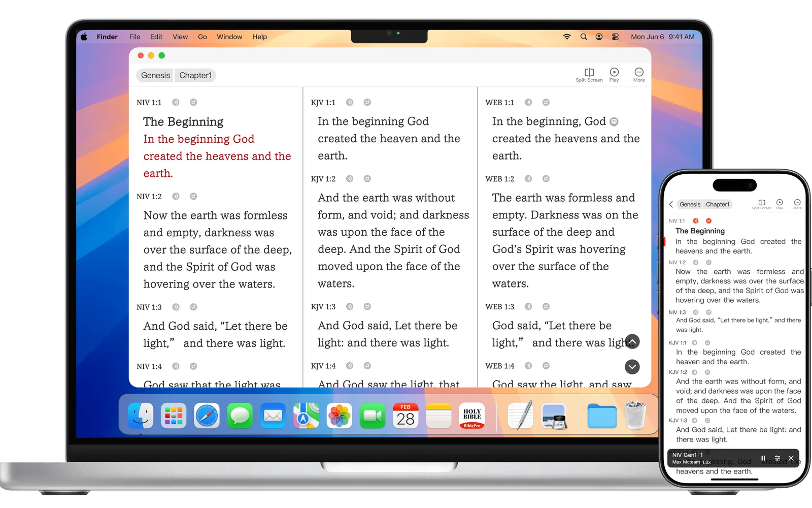Tap the swap-version icon beside NIV 1:1 on Mac

coord(193,102)
